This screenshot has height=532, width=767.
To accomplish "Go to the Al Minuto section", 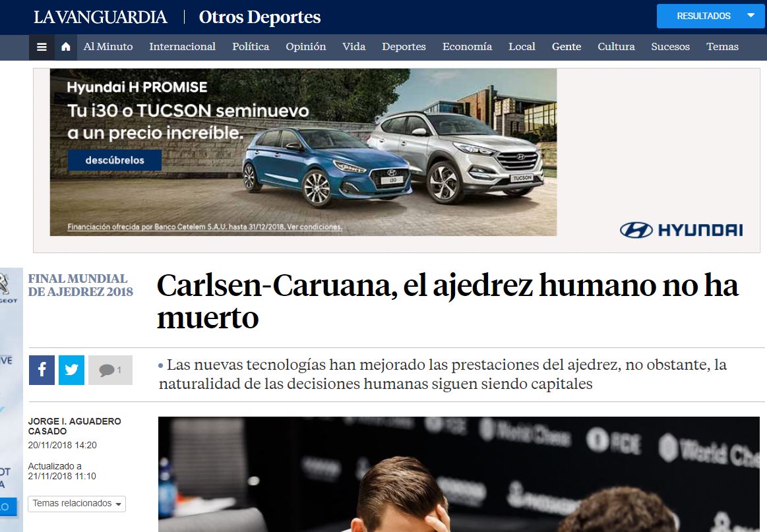I will coord(108,46).
